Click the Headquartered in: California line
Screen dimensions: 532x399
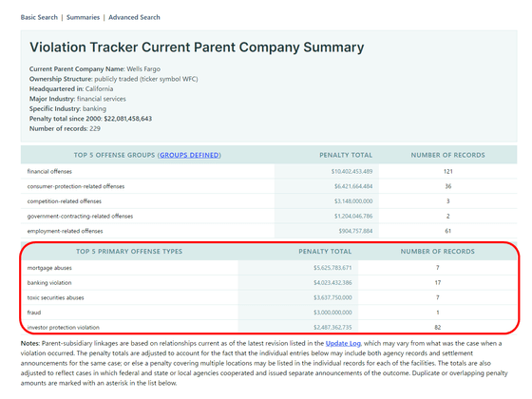pos(71,89)
